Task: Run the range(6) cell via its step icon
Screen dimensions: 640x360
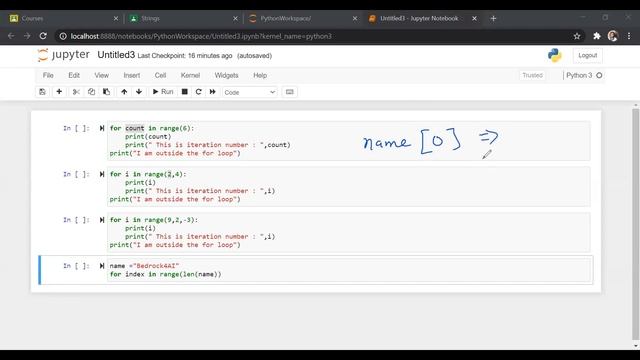Action: tap(102, 128)
